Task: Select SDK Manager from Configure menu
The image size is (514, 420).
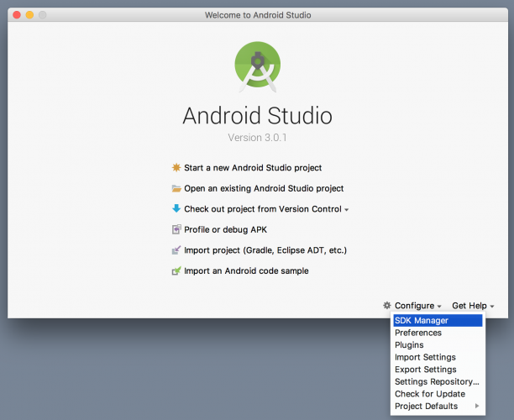Action: (422, 320)
